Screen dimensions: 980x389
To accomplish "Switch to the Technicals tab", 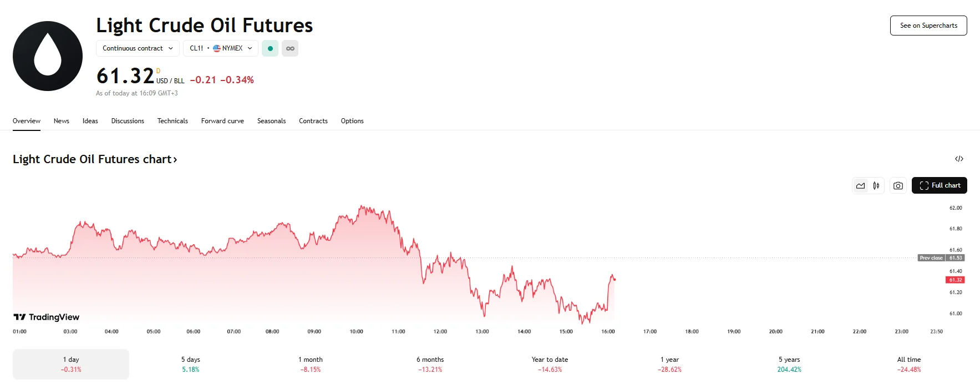I will [x=172, y=121].
